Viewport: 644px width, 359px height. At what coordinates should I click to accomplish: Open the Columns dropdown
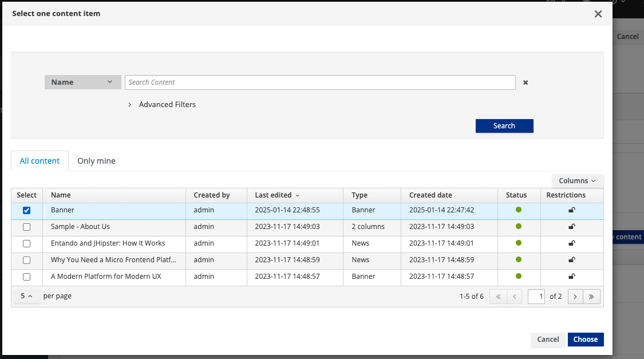(x=577, y=181)
